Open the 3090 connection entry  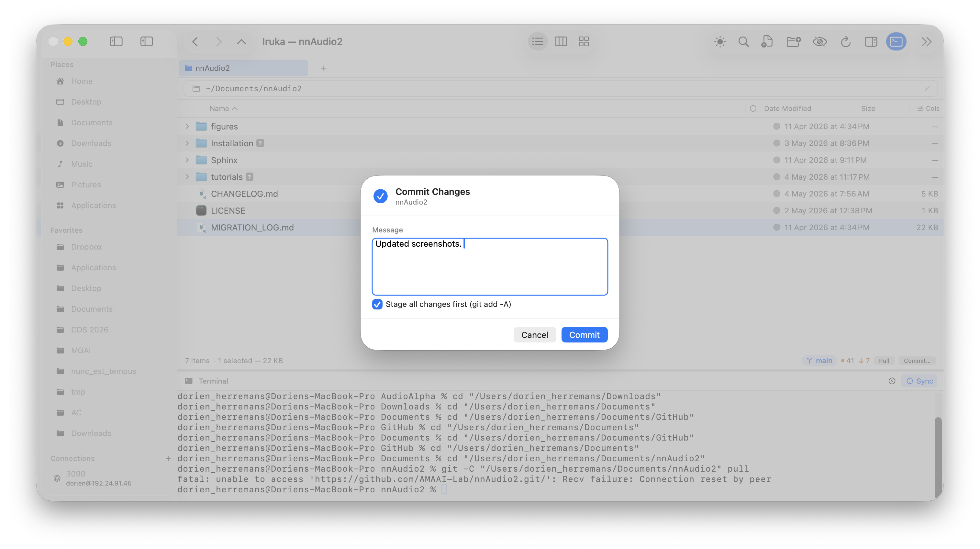pyautogui.click(x=99, y=478)
